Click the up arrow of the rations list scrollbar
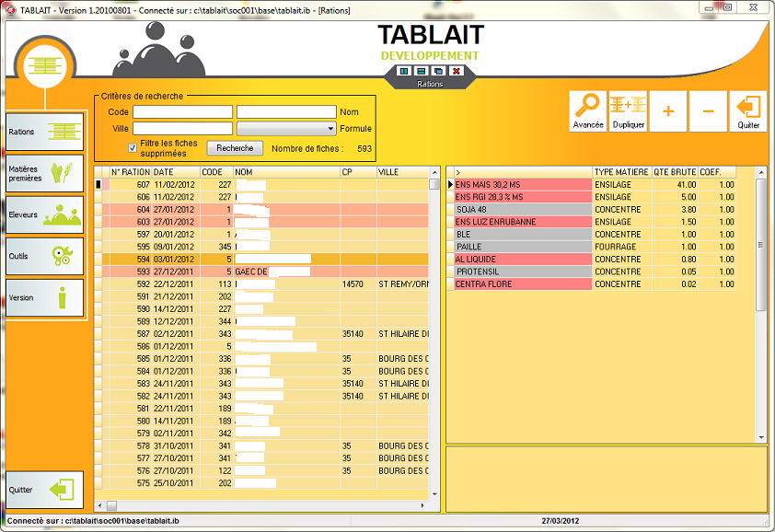The width and height of the screenshot is (775, 532). click(434, 172)
